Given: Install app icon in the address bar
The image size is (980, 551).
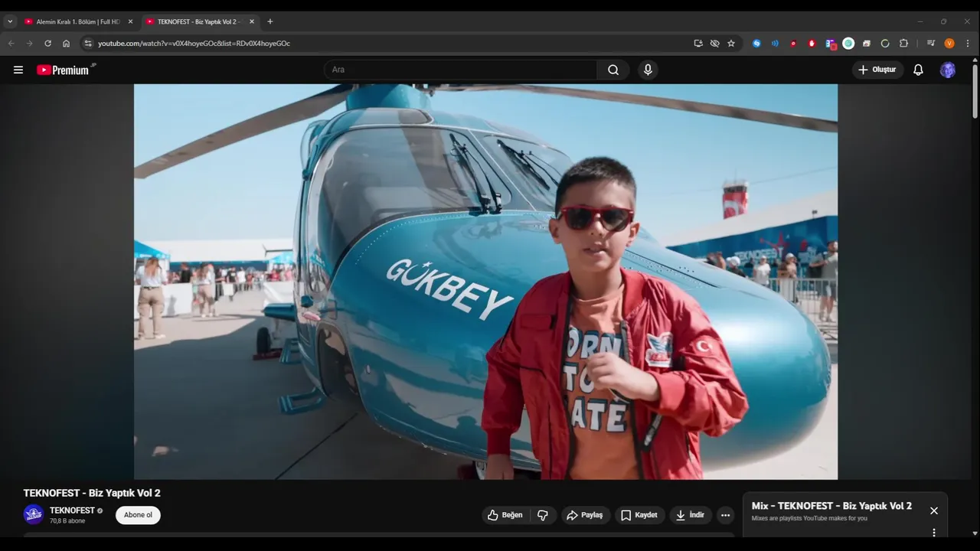Looking at the screenshot, I should [x=698, y=44].
